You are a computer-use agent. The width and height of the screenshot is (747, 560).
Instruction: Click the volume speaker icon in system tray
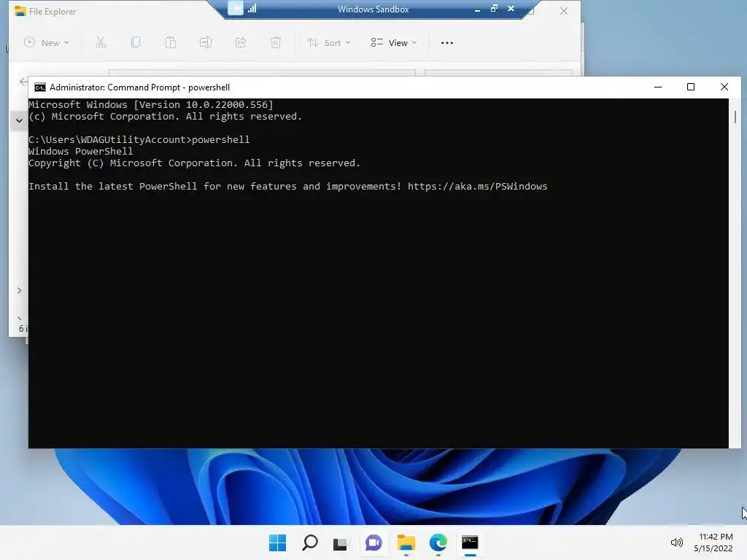676,542
